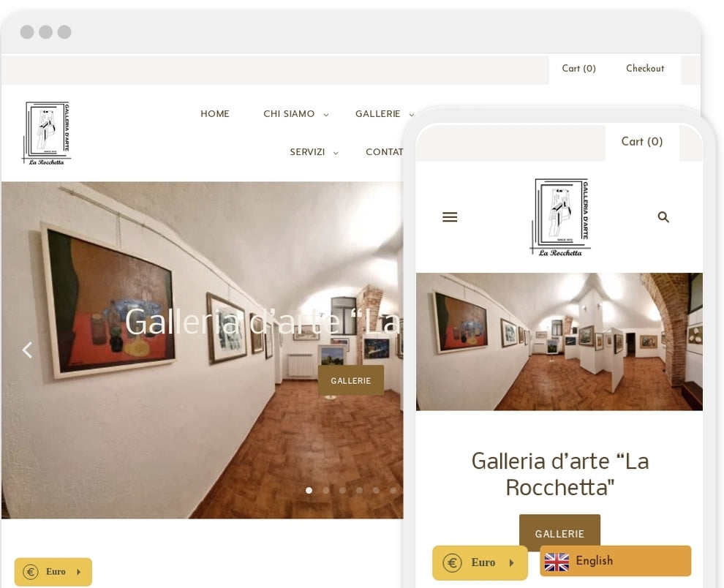
Task: Select the third slider pagination dot
Action: [342, 490]
